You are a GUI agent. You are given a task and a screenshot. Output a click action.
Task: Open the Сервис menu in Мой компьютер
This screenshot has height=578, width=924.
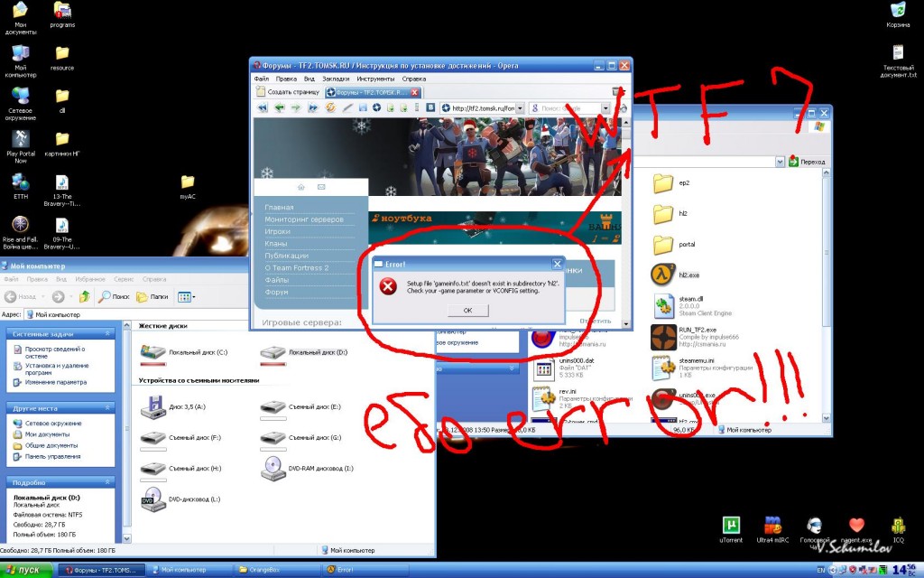124,279
